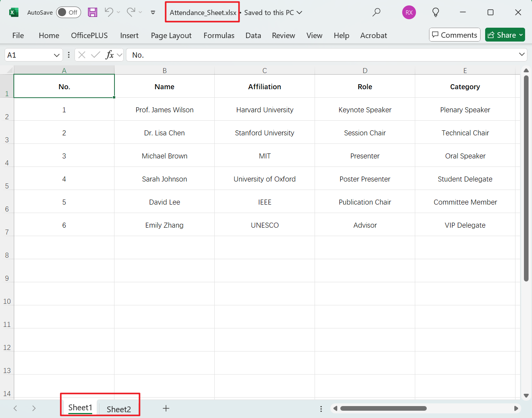Open the Page Layout ribbon tab
Image resolution: width=532 pixels, height=418 pixels.
(171, 35)
